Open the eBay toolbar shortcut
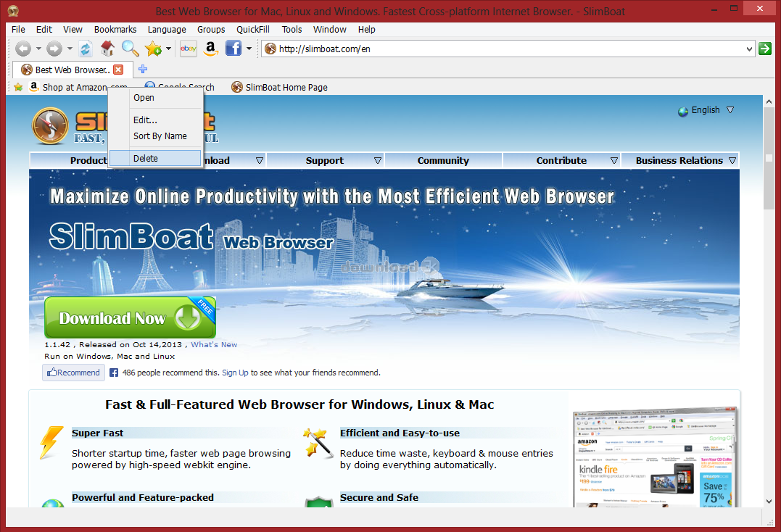781x532 pixels. point(189,49)
